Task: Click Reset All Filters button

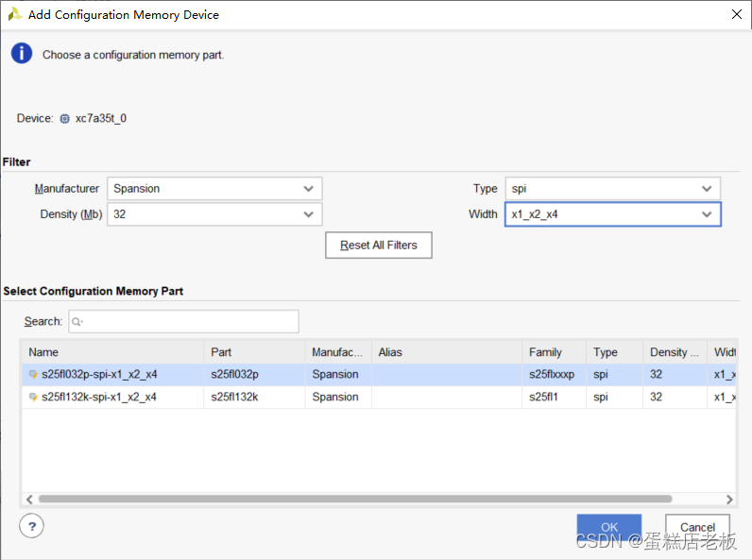Action: [379, 245]
